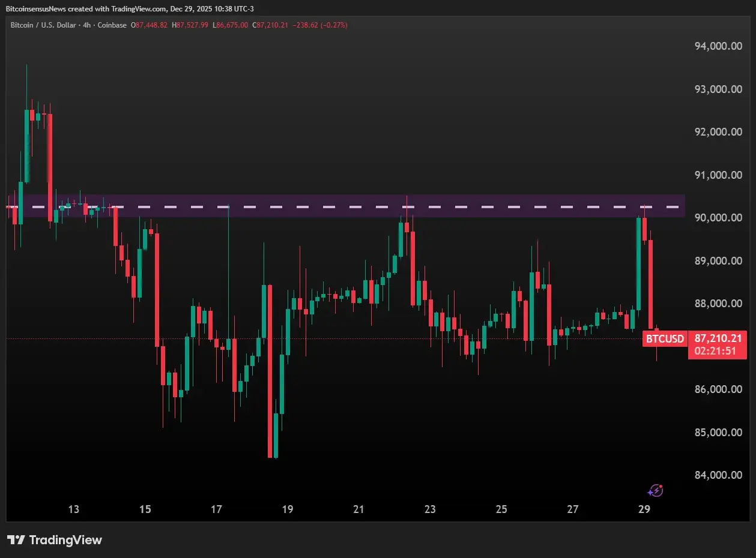Image resolution: width=756 pixels, height=558 pixels.
Task: Click date label 13 on time axis
Action: [73, 509]
